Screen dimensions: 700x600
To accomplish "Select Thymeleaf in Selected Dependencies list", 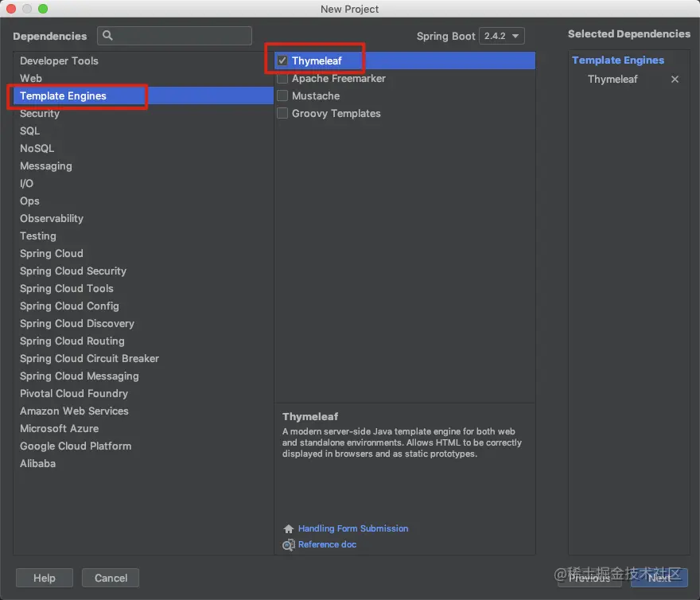I will tap(612, 79).
